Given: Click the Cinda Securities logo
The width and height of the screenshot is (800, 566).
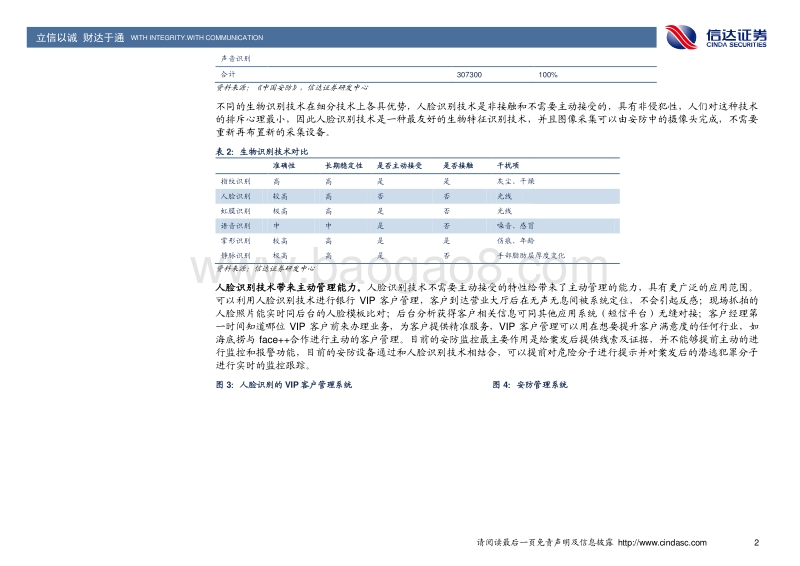Looking at the screenshot, I should click(x=715, y=37).
